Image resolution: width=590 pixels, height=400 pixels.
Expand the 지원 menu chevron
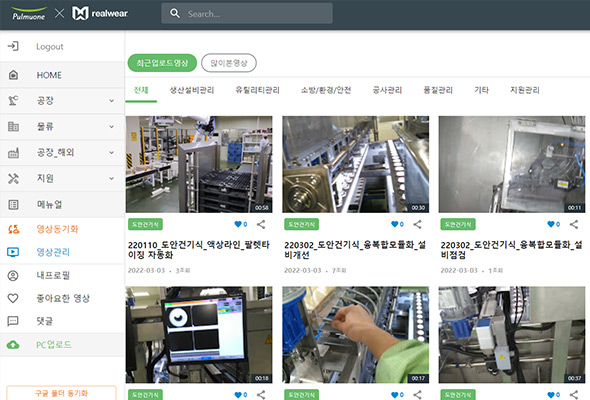tap(111, 178)
